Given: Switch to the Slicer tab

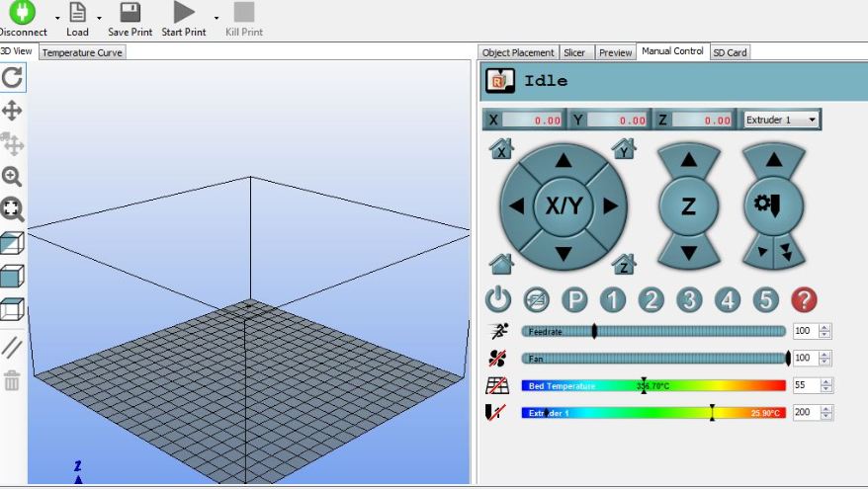Looking at the screenshot, I should 574,52.
